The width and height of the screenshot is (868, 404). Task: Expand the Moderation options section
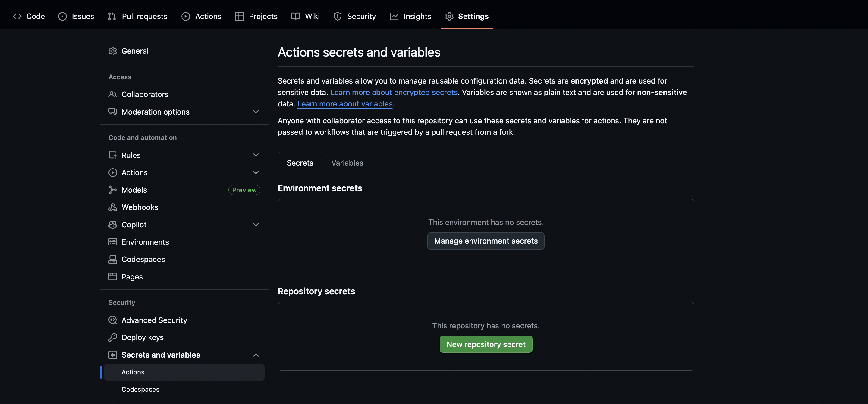256,112
